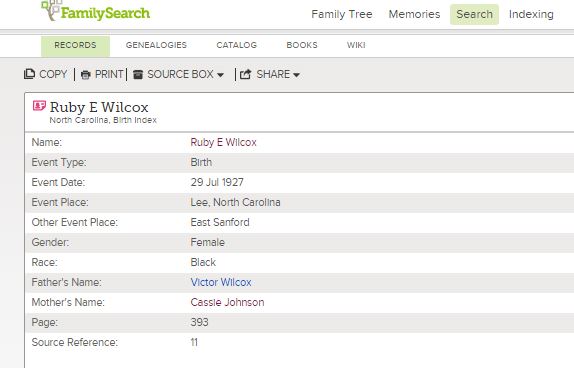The width and height of the screenshot is (574, 368).
Task: Click the Other Event Place: field label
Action: coord(74,222)
